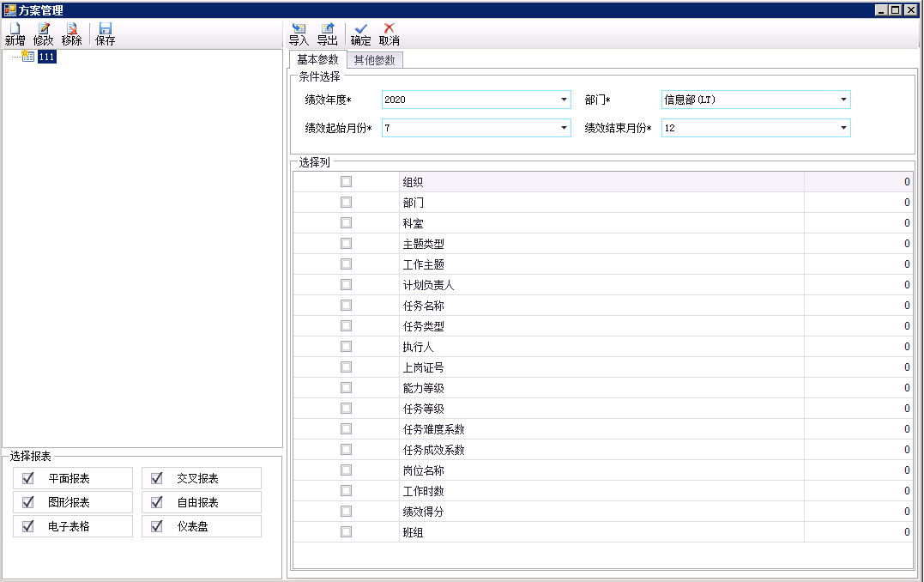Click the 保存 (Save) disk icon

tap(106, 29)
